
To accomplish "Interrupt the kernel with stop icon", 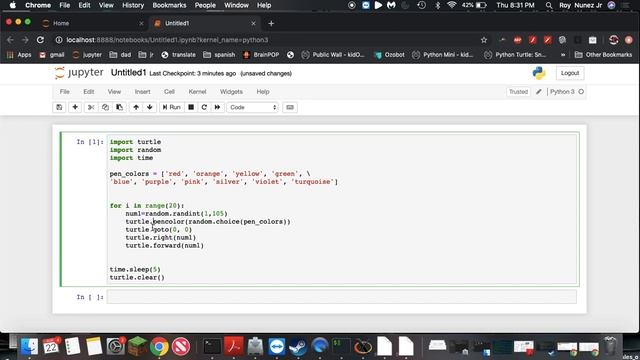I will coord(191,107).
